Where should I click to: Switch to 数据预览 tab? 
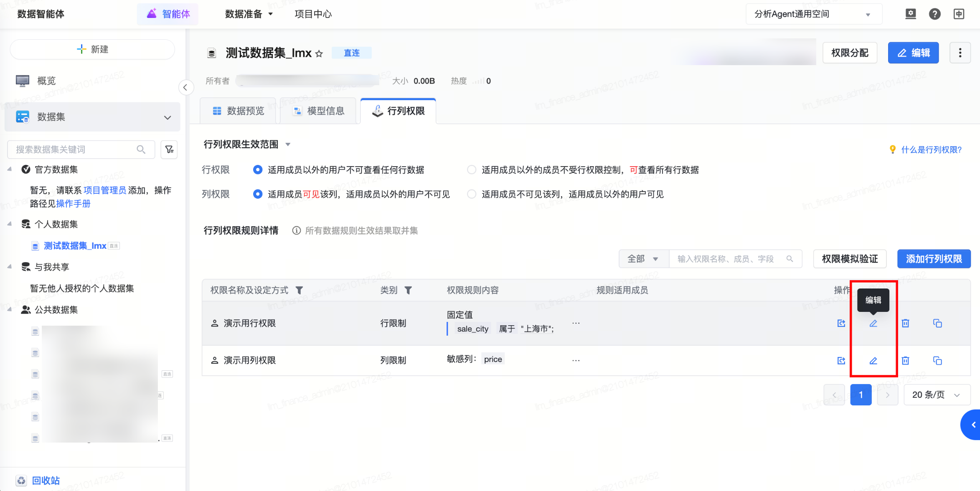pos(238,111)
